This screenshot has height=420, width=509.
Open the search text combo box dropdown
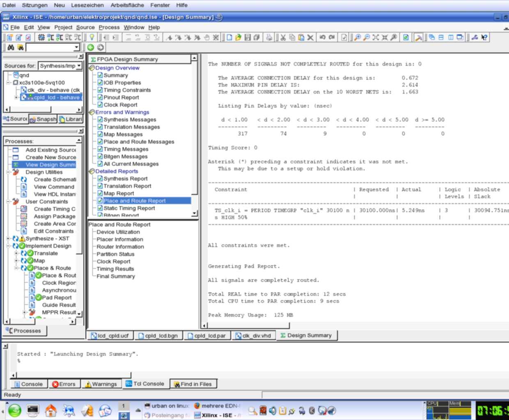point(76,48)
